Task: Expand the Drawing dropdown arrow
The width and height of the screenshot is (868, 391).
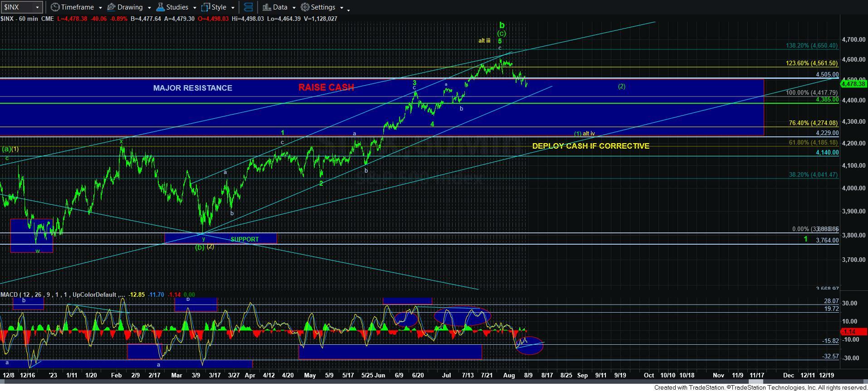Action: tap(149, 8)
